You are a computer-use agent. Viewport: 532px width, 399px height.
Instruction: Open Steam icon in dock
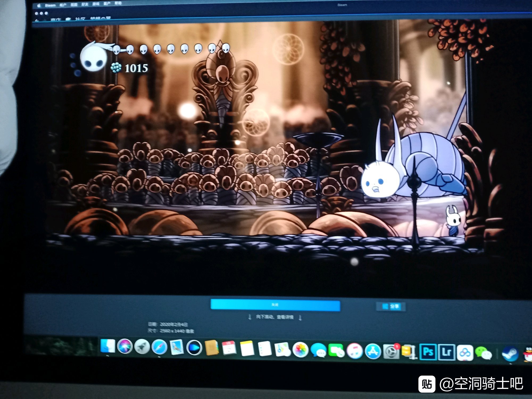point(510,354)
